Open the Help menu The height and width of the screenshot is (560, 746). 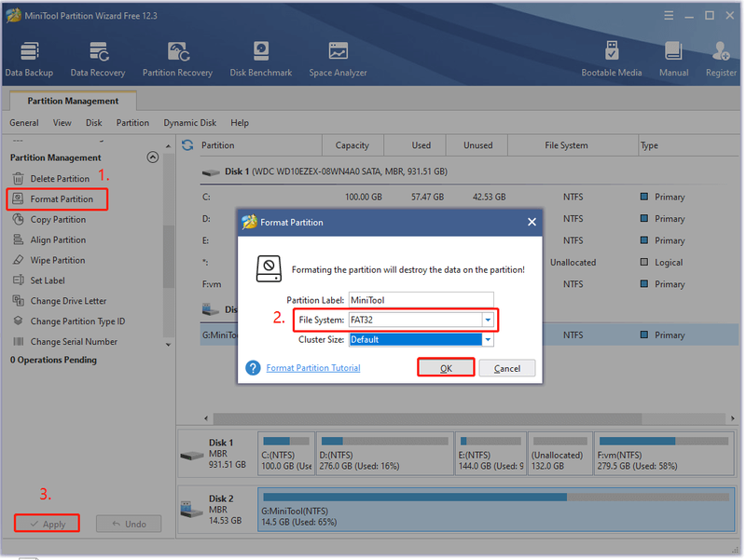coord(240,123)
